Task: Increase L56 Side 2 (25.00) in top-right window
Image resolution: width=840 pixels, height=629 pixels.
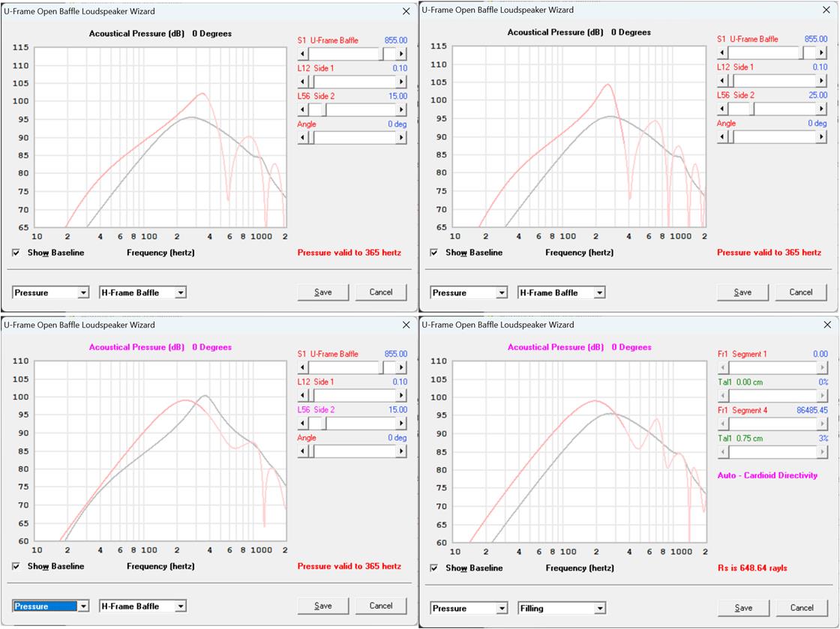Action: point(821,108)
